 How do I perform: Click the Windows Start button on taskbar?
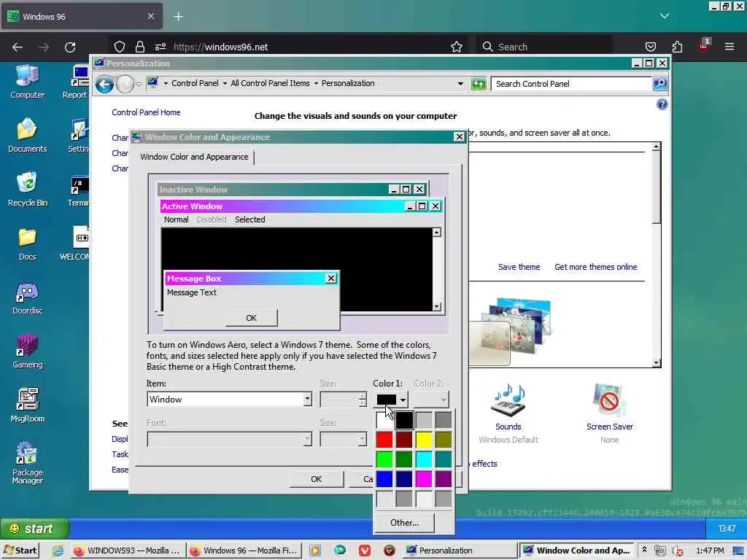[x=20, y=551]
